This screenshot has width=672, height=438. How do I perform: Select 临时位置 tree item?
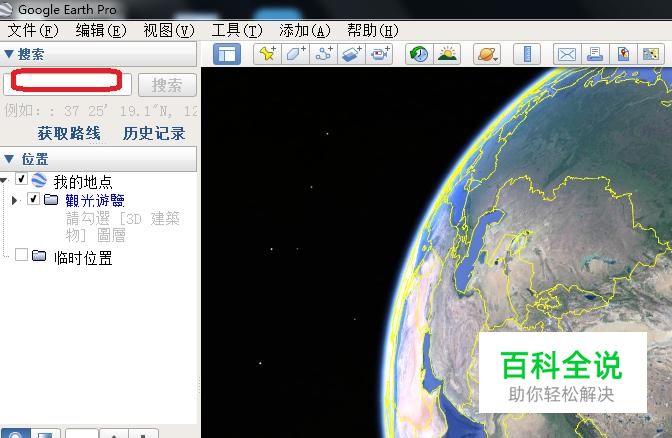click(83, 258)
